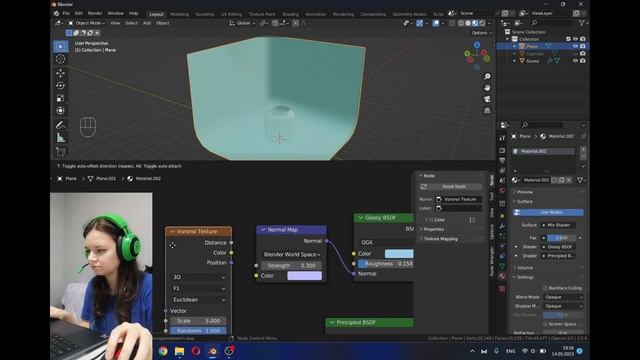Select the Select Box tool in viewport toolbar
Viewport: 640px width, 360px height.
click(x=60, y=46)
